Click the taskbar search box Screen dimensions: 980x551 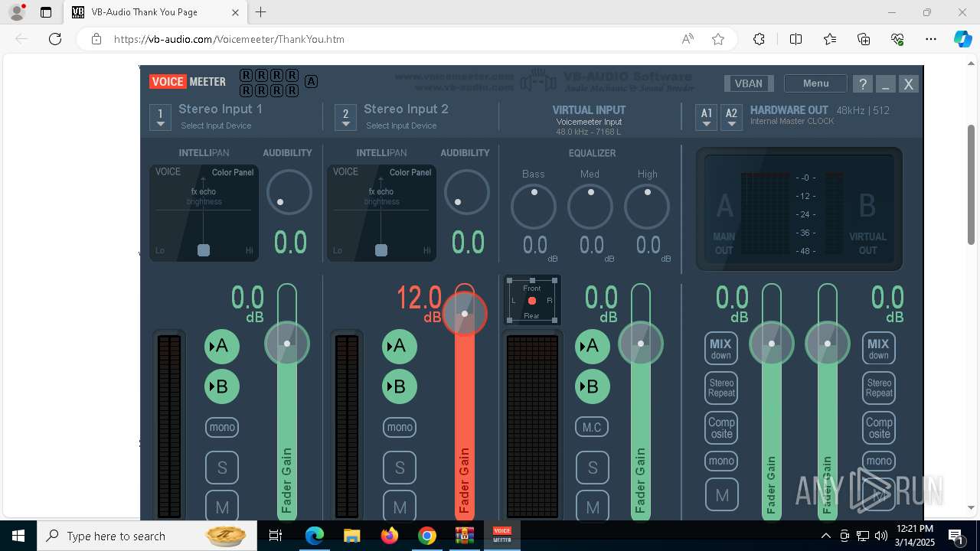click(x=145, y=536)
